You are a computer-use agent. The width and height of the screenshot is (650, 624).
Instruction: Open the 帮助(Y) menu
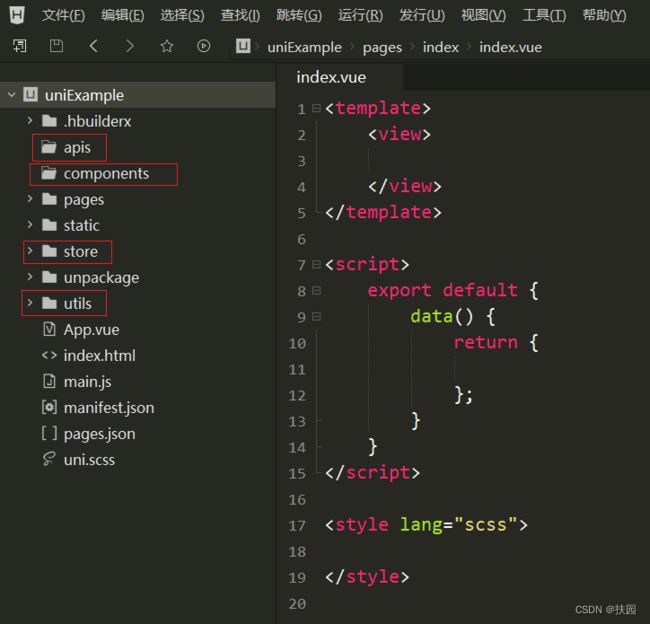[604, 15]
